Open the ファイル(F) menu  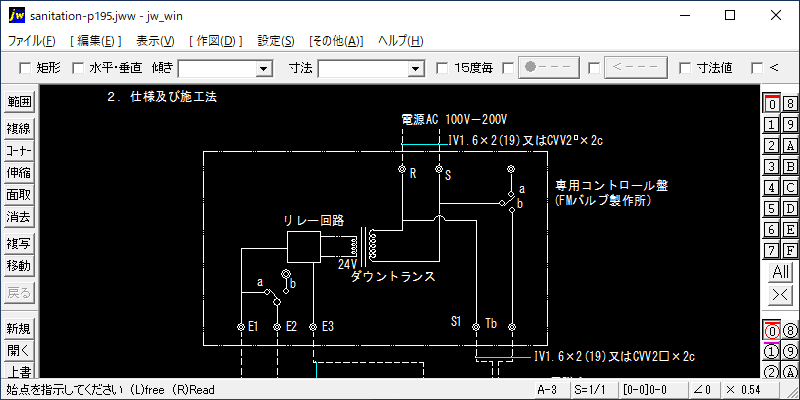tap(32, 41)
